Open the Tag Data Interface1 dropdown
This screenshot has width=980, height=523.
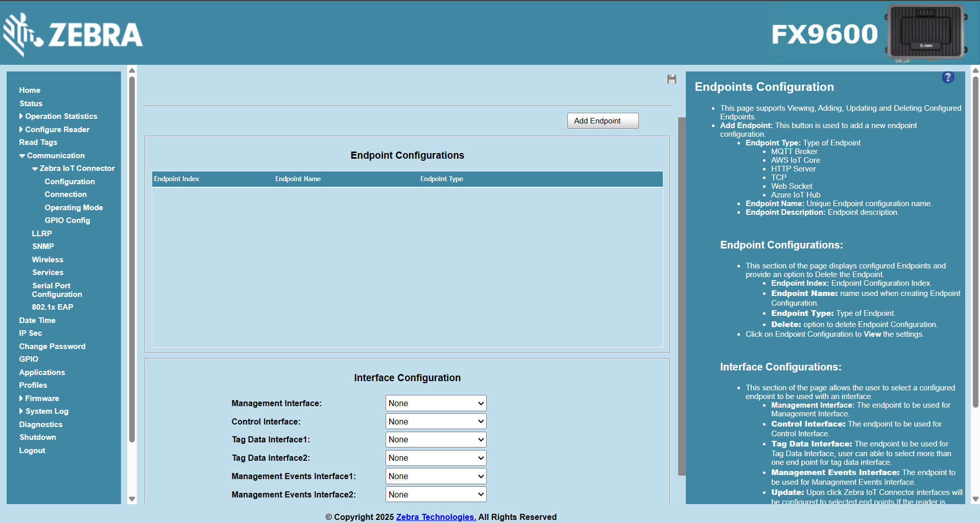point(436,439)
